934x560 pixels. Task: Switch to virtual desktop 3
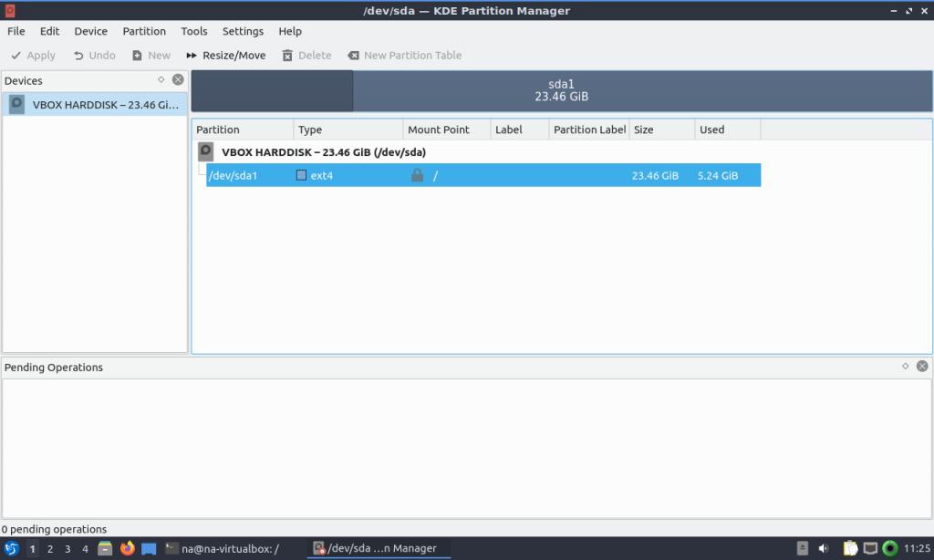67,549
